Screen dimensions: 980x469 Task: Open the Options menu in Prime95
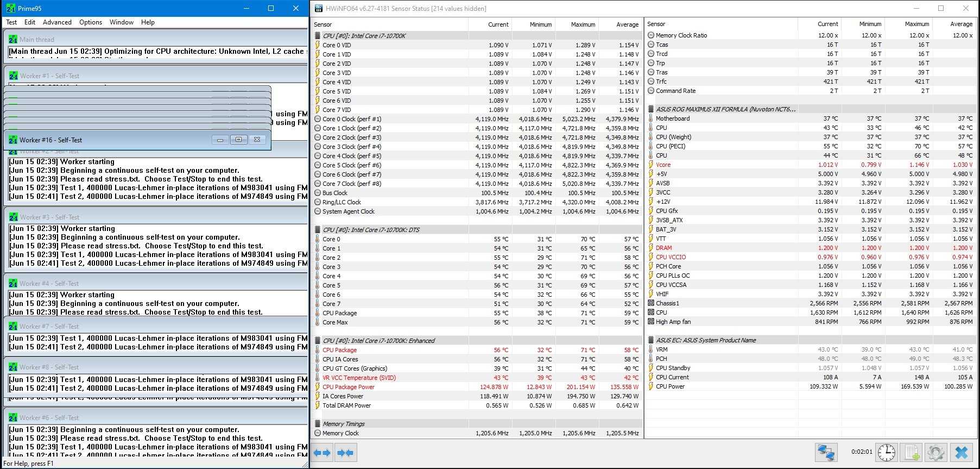pos(91,22)
